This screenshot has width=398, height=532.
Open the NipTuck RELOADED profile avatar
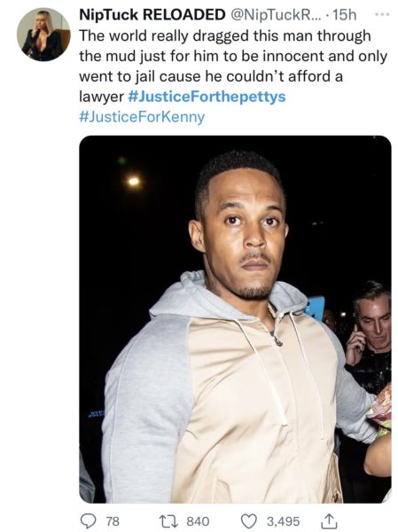(43, 35)
